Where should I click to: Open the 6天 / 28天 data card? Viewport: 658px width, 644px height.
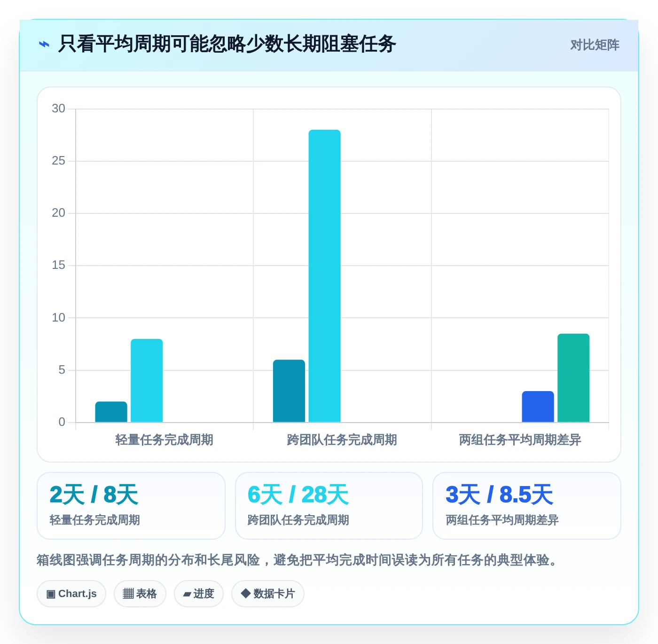329,506
